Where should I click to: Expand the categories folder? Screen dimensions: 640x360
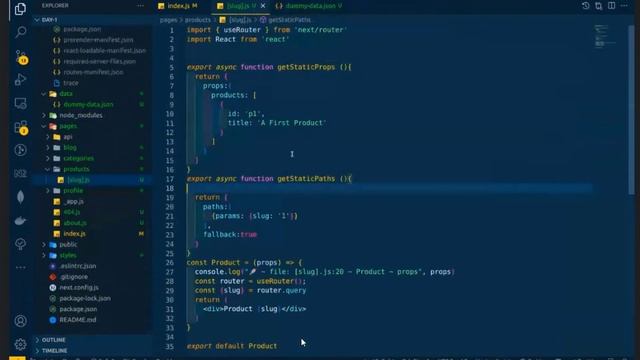(x=78, y=158)
